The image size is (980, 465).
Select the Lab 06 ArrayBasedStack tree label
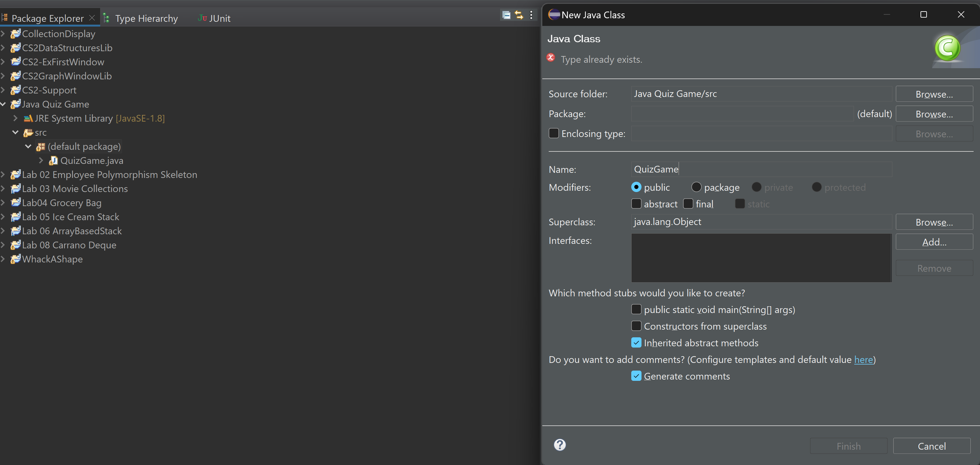[72, 231]
